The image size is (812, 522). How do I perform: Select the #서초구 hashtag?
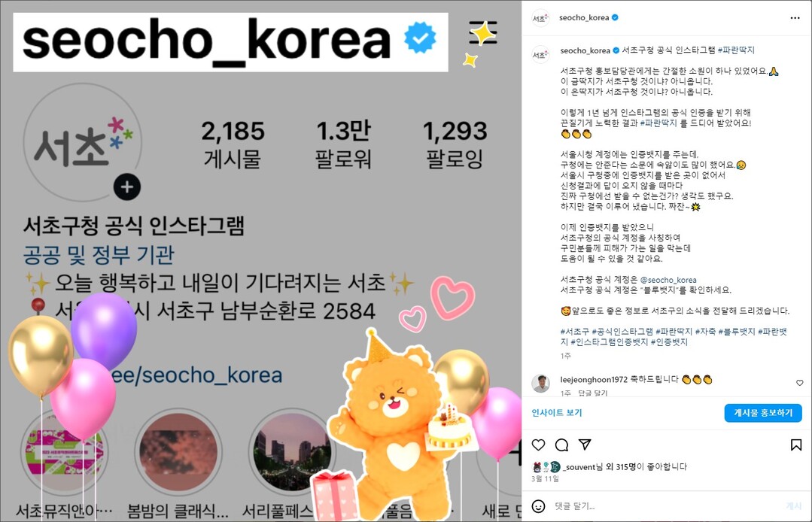click(574, 332)
